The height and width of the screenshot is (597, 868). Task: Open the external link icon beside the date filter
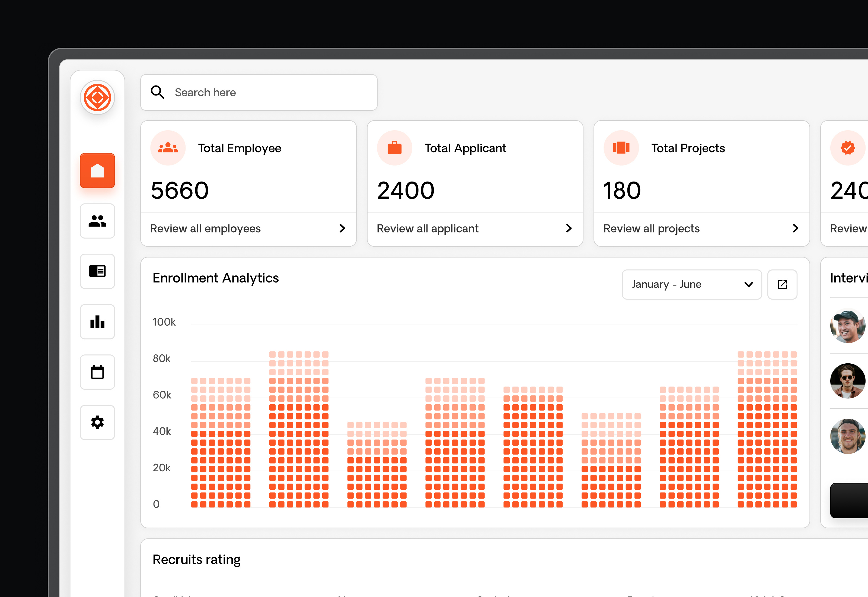tap(782, 284)
